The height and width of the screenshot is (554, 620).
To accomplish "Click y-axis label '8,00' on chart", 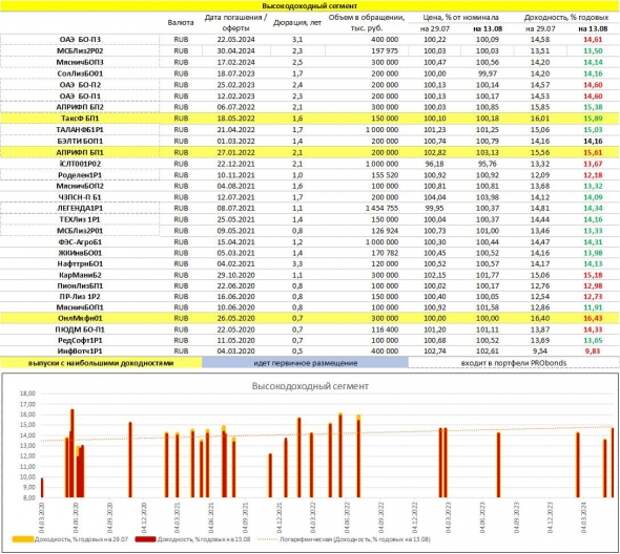I will [x=29, y=498].
